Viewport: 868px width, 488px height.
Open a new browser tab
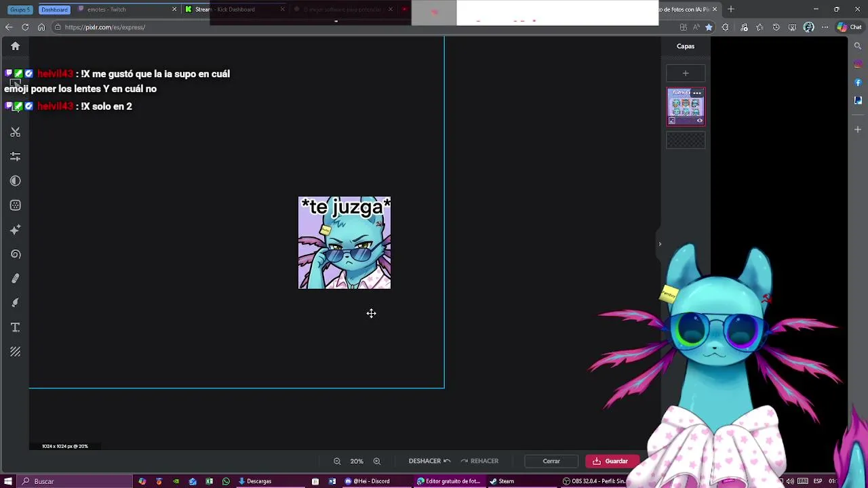pos(731,9)
